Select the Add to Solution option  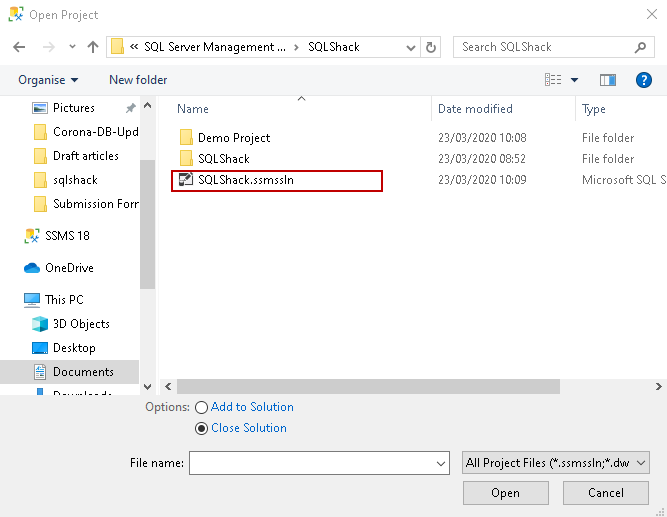tap(203, 407)
